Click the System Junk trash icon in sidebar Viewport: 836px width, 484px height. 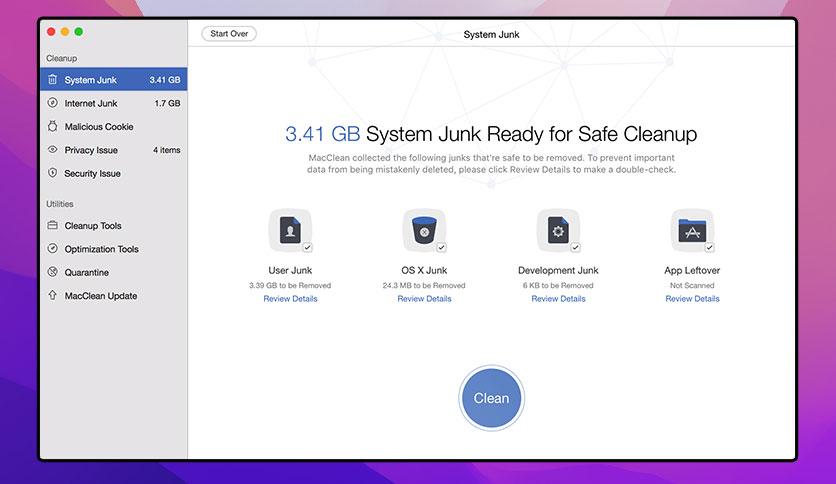[x=52, y=79]
